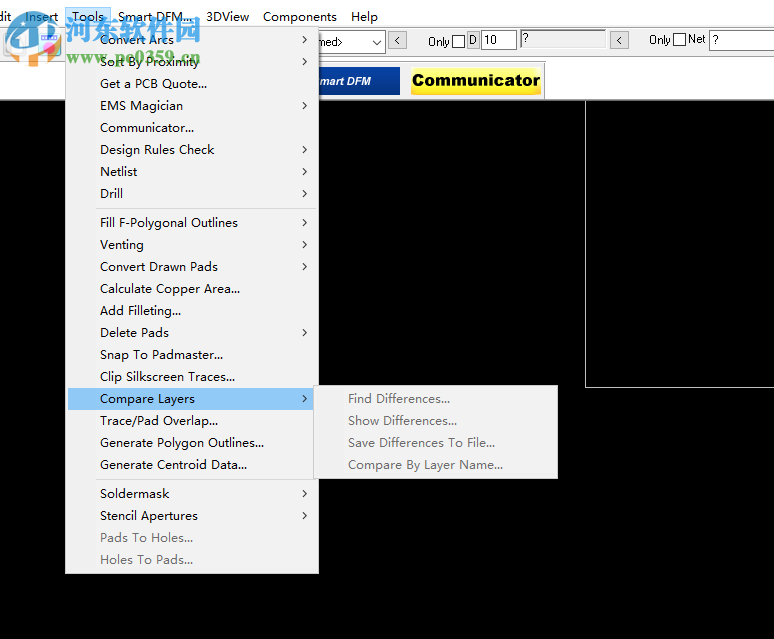The height and width of the screenshot is (639, 774).
Task: Open the Tools menu
Action: point(88,17)
